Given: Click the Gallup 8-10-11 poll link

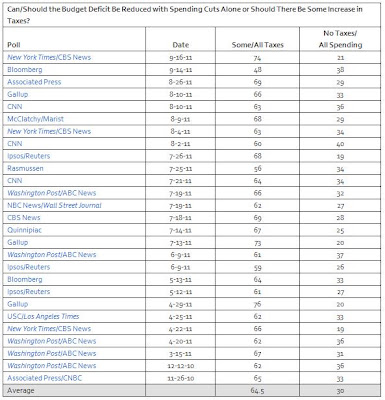Looking at the screenshot, I should pos(18,94).
